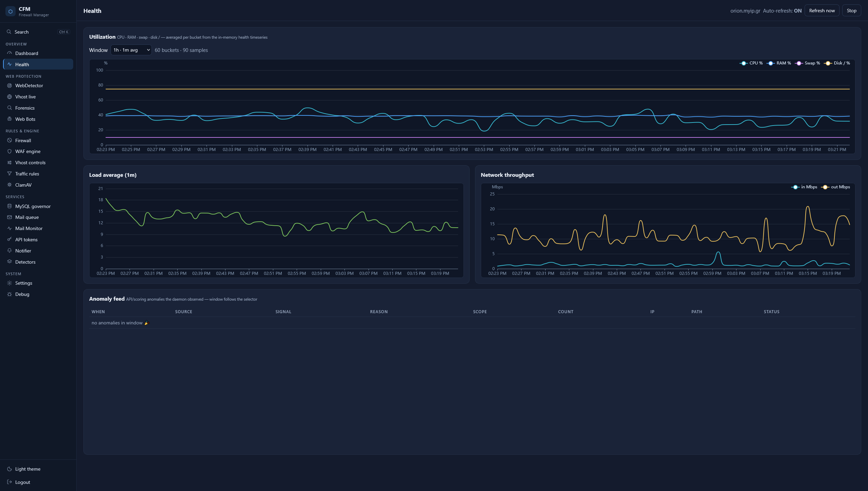The height and width of the screenshot is (491, 868).
Task: Click the MySQL governor database icon
Action: pyautogui.click(x=9, y=206)
